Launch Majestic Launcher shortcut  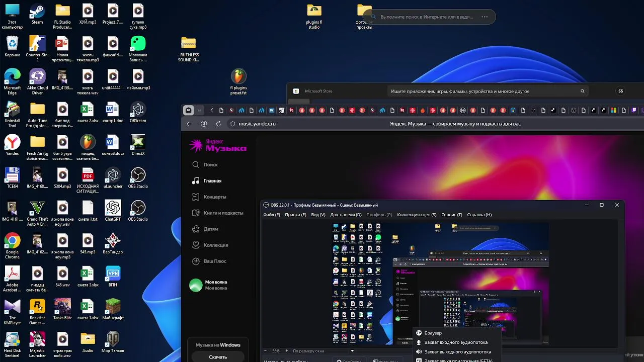(x=37, y=344)
